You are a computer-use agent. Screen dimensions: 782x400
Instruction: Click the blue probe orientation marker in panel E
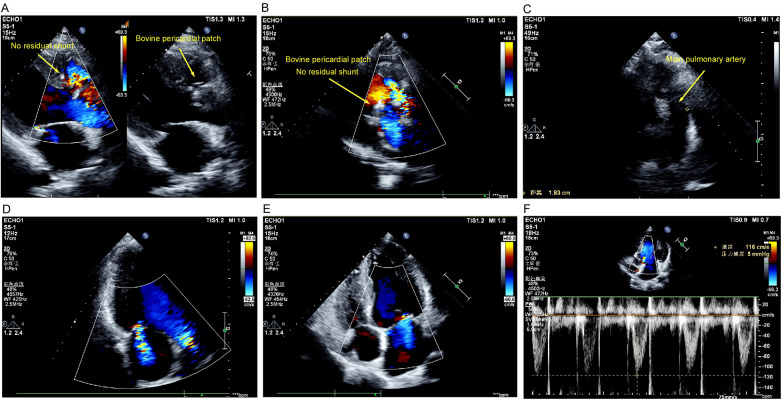coord(406,237)
